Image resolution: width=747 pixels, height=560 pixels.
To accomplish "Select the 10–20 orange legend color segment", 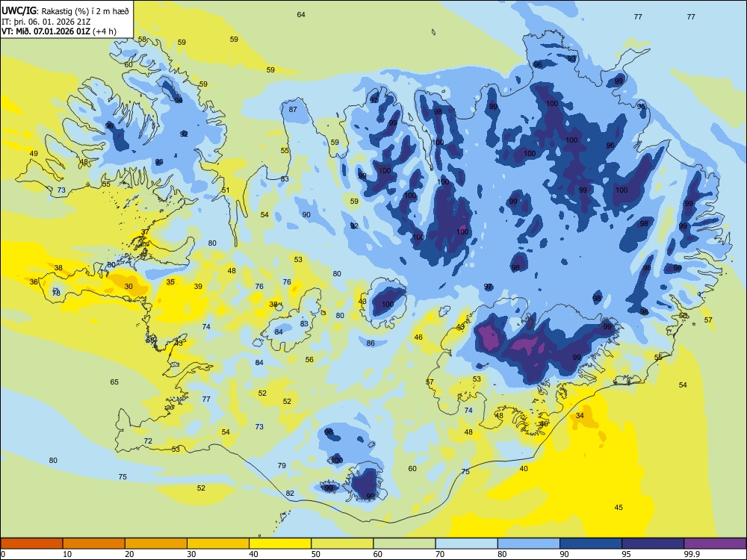I will [94, 544].
